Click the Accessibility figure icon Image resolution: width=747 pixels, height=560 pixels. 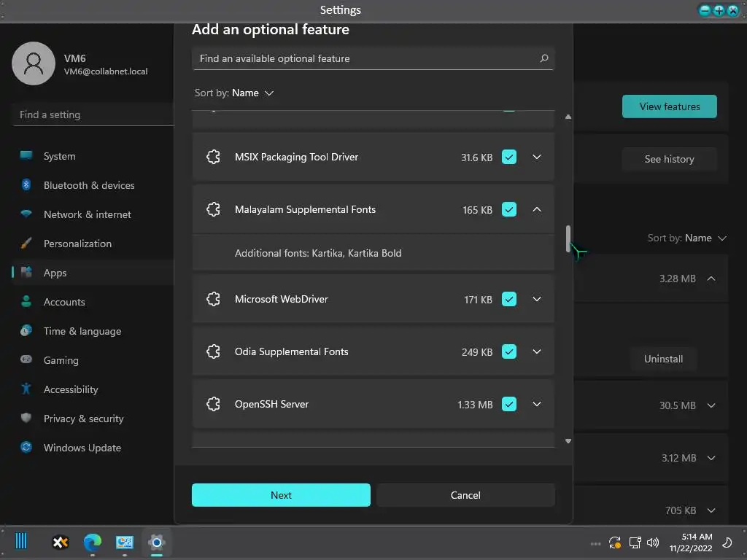pyautogui.click(x=26, y=389)
